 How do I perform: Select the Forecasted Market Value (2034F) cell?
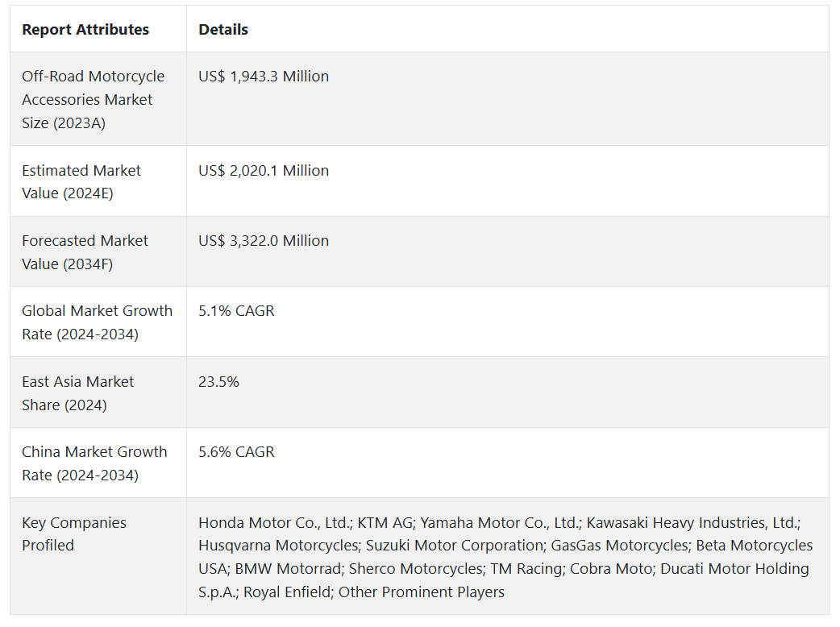tap(85, 251)
